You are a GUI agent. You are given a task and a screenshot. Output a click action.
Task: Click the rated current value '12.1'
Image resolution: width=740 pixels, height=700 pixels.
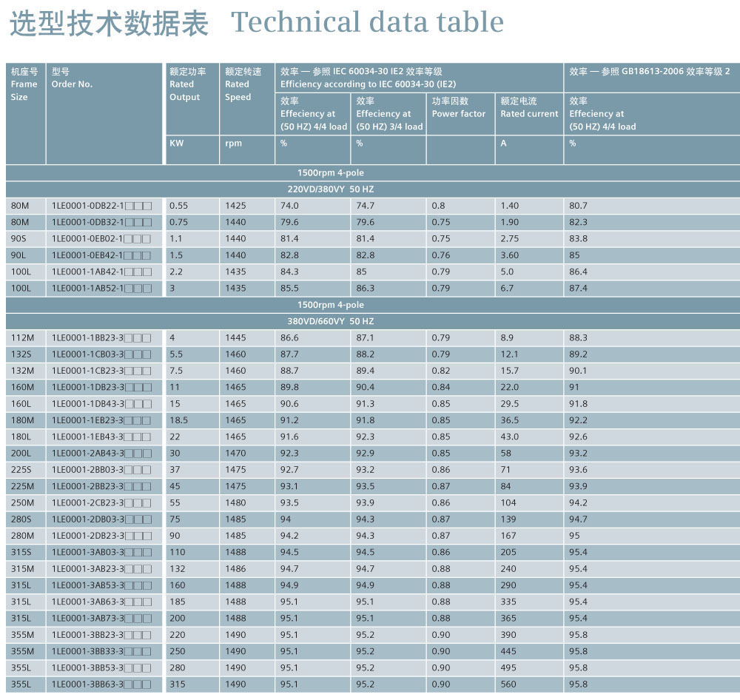click(509, 354)
